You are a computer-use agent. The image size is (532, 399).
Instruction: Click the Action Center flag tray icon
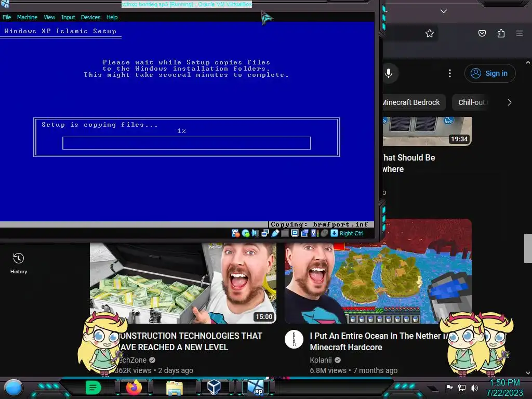[449, 388]
